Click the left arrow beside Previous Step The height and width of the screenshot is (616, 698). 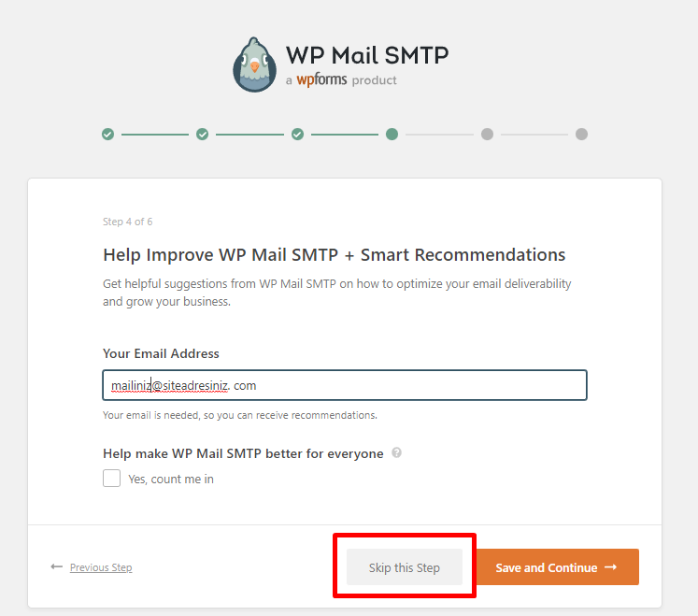click(x=57, y=567)
